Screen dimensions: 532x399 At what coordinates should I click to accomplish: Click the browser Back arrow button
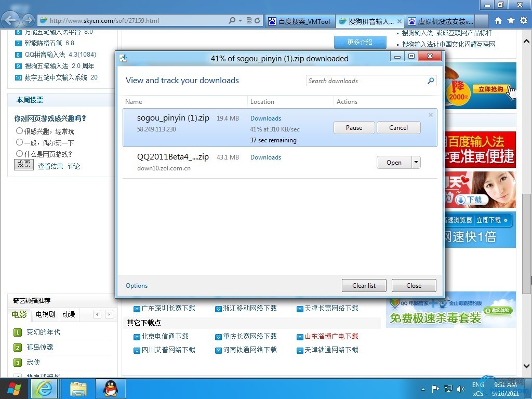tap(10, 20)
